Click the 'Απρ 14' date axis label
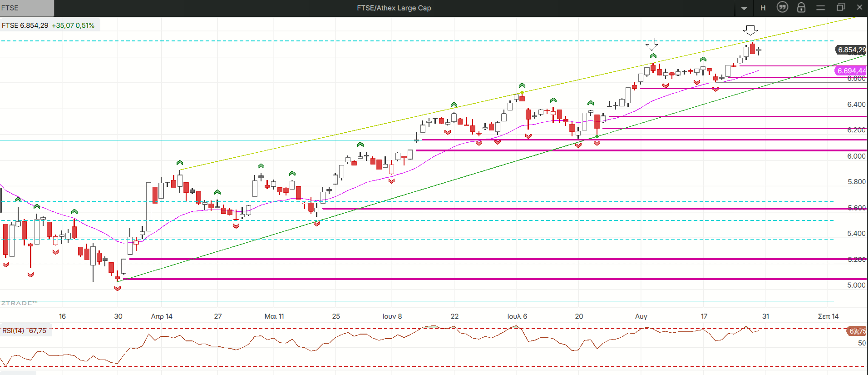868x375 pixels. point(162,316)
